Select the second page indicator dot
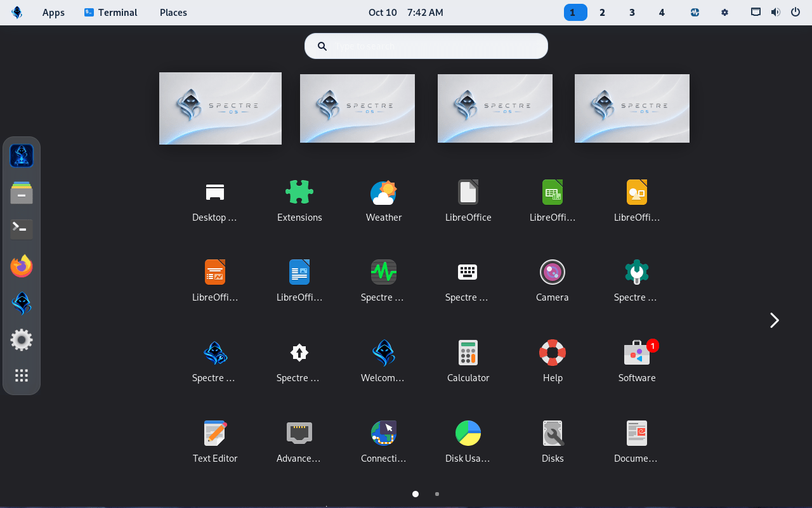812x508 pixels. 437,494
